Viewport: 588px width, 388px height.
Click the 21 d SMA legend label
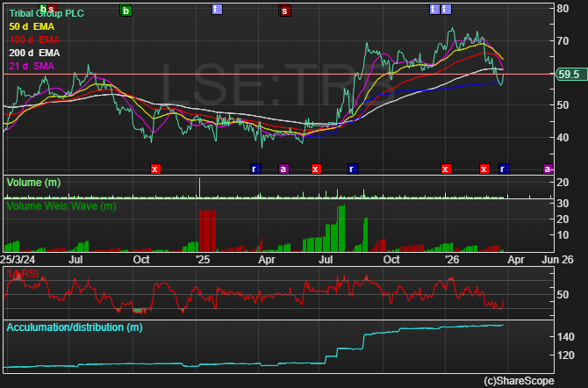pyautogui.click(x=32, y=67)
